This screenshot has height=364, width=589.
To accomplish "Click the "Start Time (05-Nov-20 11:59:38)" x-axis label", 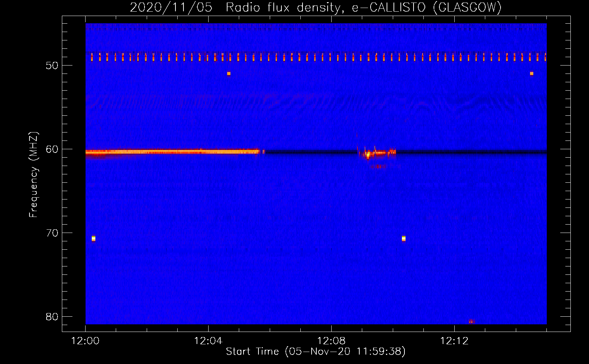I will point(316,352).
